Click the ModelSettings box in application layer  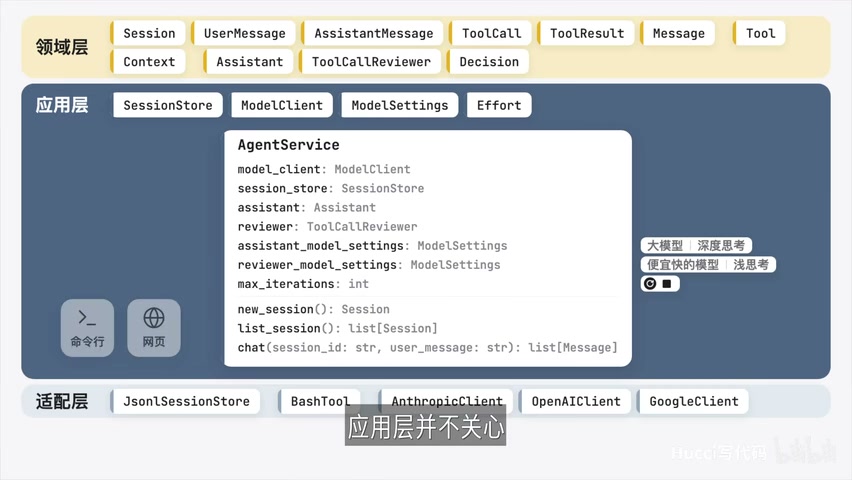click(x=400, y=105)
